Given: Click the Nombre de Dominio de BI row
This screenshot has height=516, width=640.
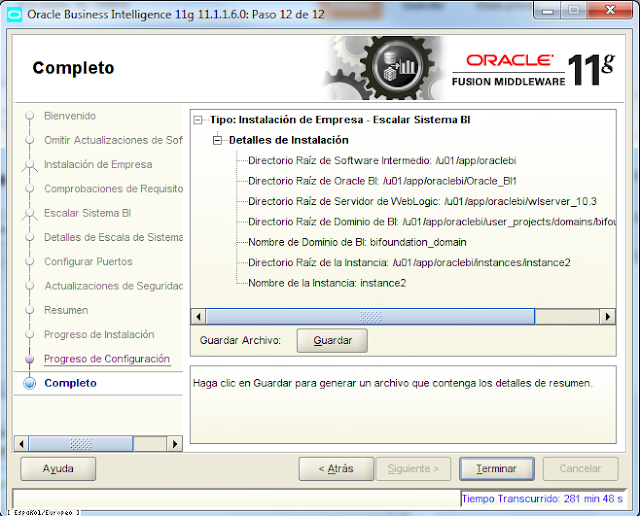Looking at the screenshot, I should (357, 242).
